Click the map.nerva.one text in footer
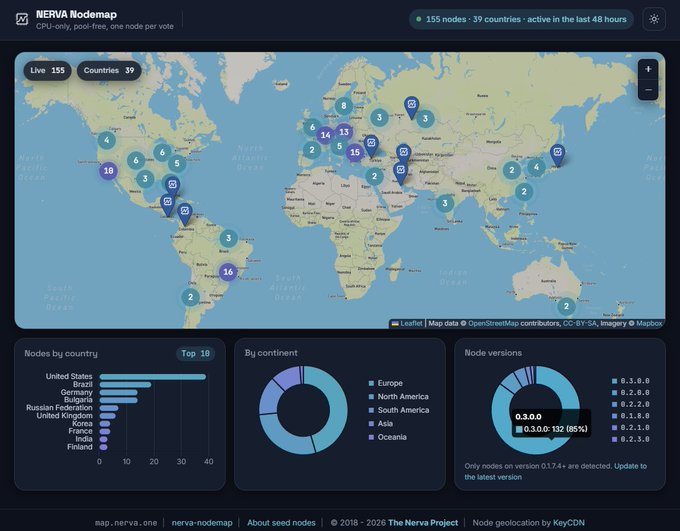The image size is (680, 531). pos(126,523)
